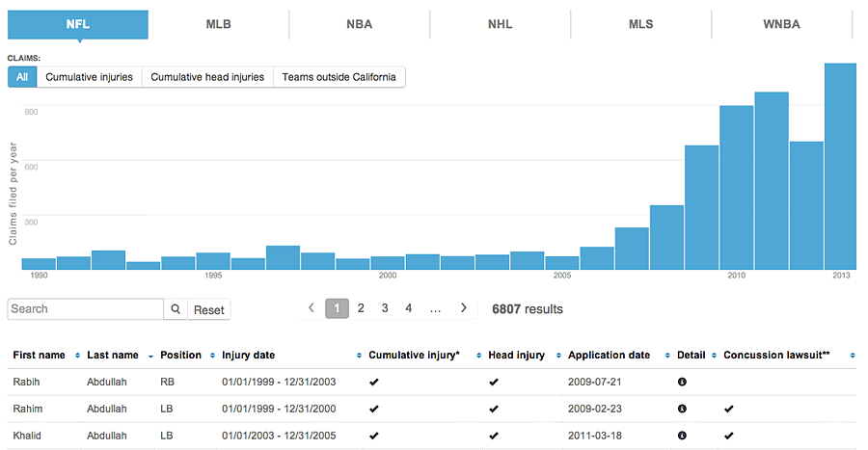The image size is (868, 450).
Task: Go to next page with right chevron
Action: (x=464, y=308)
